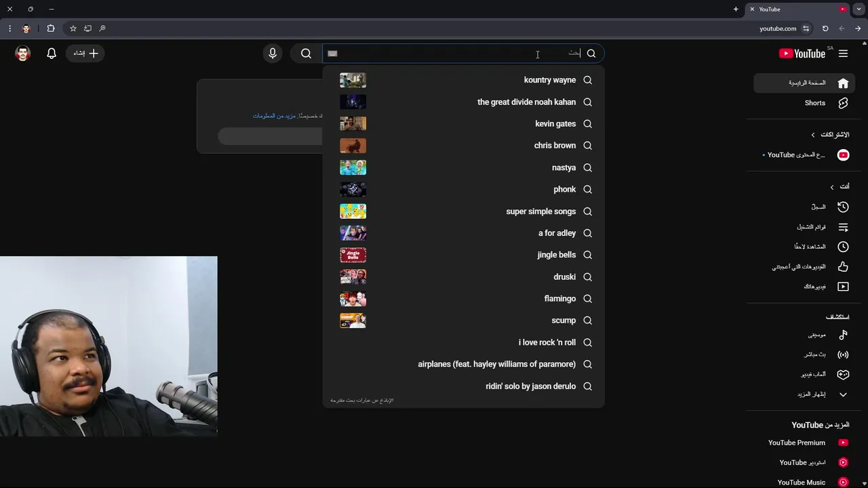The height and width of the screenshot is (488, 868).
Task: Open the YouTube creators channel subscription
Action: pos(804,155)
